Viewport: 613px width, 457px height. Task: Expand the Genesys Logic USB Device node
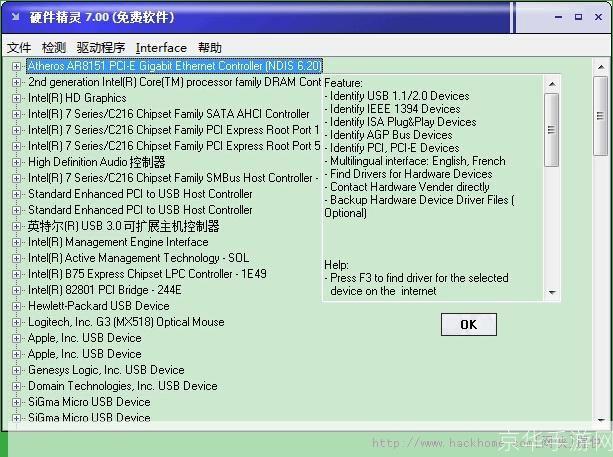click(16, 370)
